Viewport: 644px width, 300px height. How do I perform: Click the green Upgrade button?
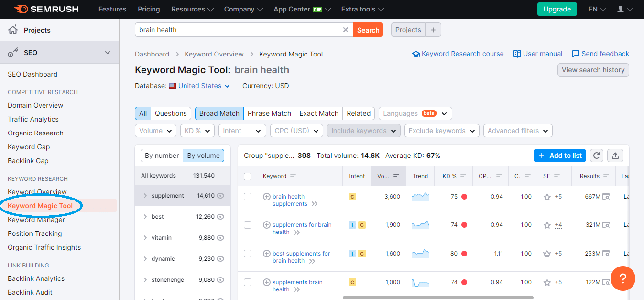[x=557, y=9]
